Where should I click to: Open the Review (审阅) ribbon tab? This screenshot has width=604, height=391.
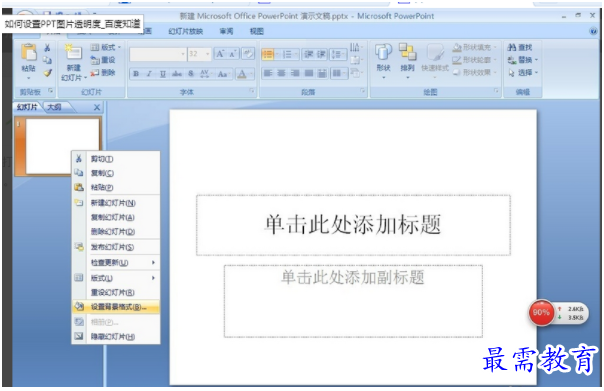coord(226,31)
